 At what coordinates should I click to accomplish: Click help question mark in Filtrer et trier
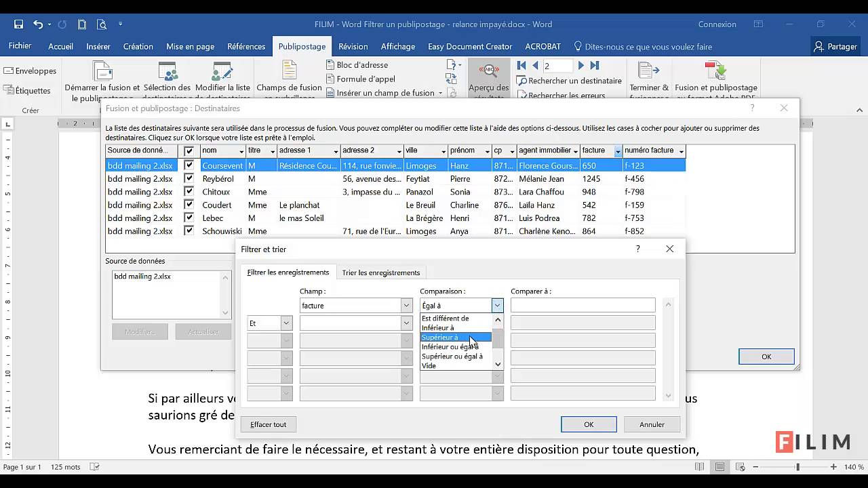pyautogui.click(x=637, y=249)
